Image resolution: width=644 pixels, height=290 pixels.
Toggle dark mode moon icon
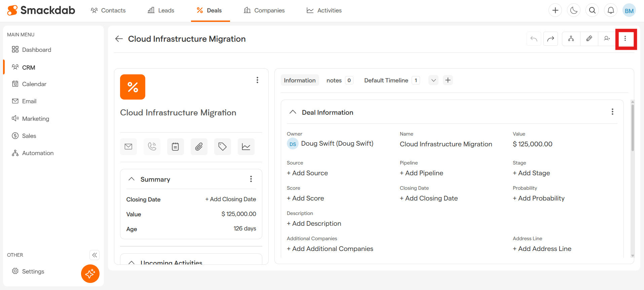tap(574, 10)
